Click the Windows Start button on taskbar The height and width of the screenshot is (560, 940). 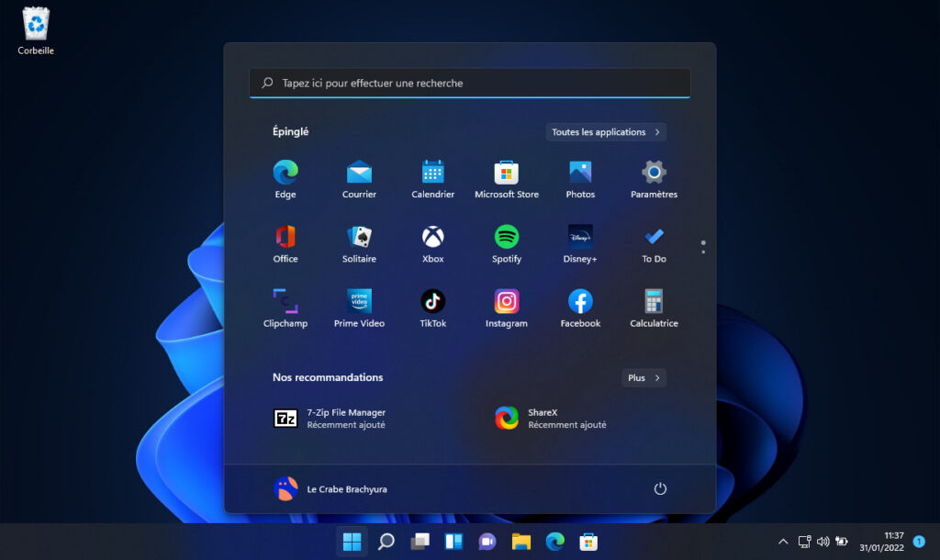click(352, 542)
